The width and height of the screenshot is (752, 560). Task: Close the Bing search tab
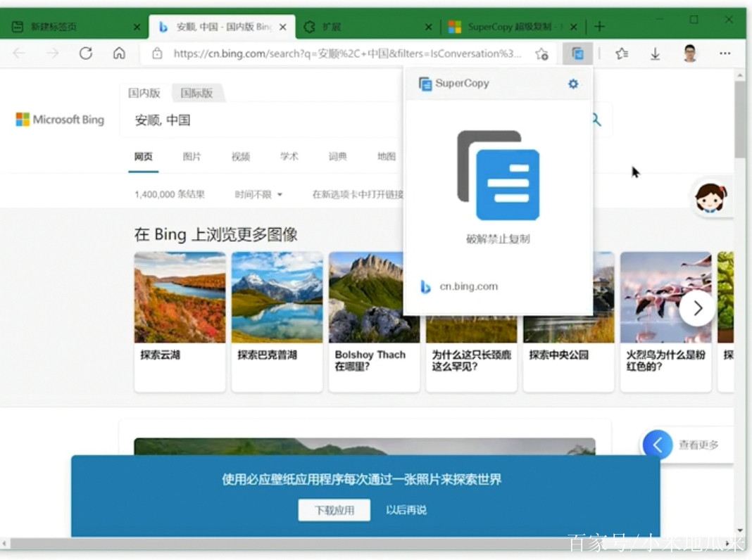click(x=283, y=27)
